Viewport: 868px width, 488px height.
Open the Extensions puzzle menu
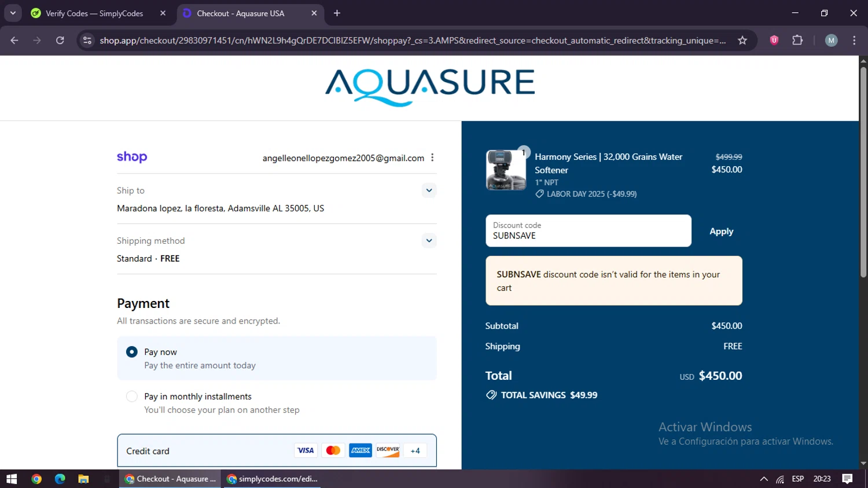tap(797, 41)
